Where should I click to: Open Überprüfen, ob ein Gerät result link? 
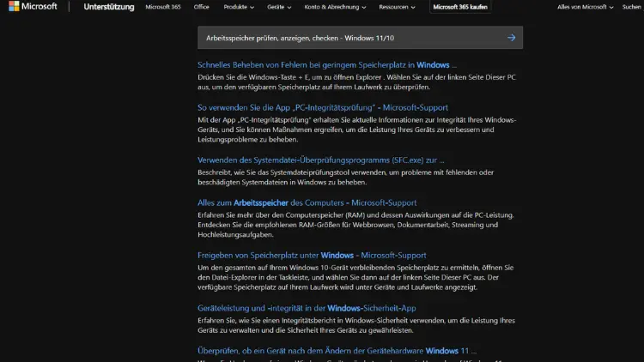pos(337,351)
